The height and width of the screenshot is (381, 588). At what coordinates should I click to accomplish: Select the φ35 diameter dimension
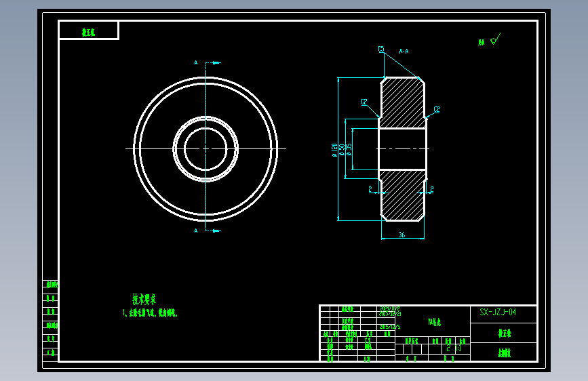(349, 149)
